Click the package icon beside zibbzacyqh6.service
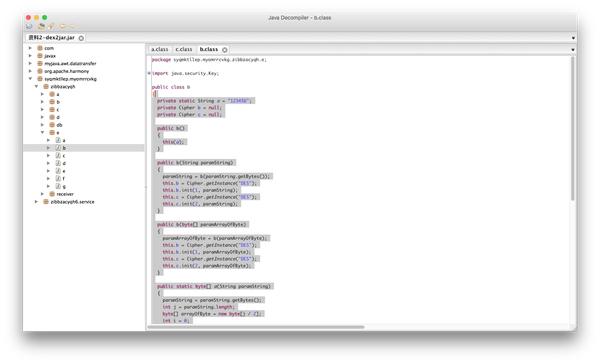The image size is (600, 364). [46, 202]
